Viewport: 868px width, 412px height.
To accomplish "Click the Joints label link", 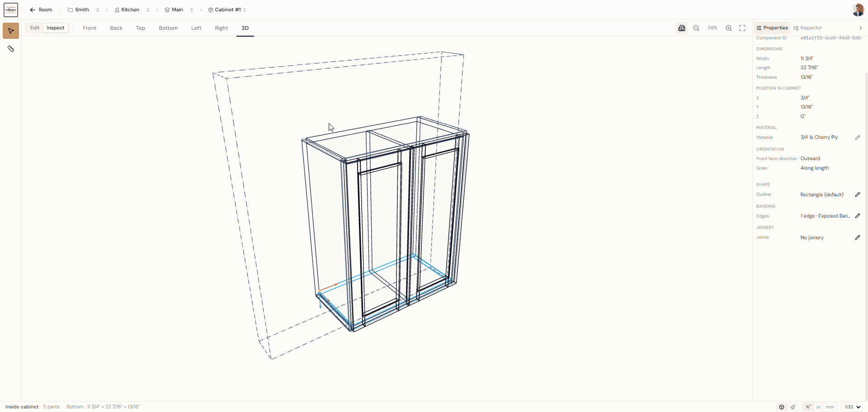I will tap(762, 237).
